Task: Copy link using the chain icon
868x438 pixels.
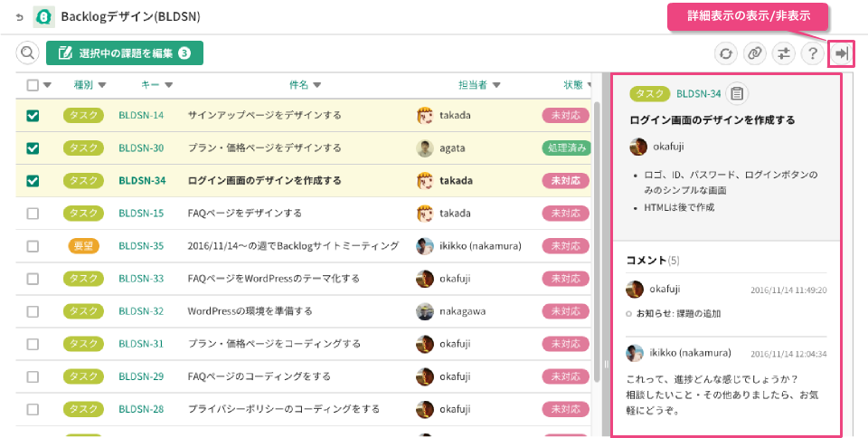Action: click(x=754, y=53)
